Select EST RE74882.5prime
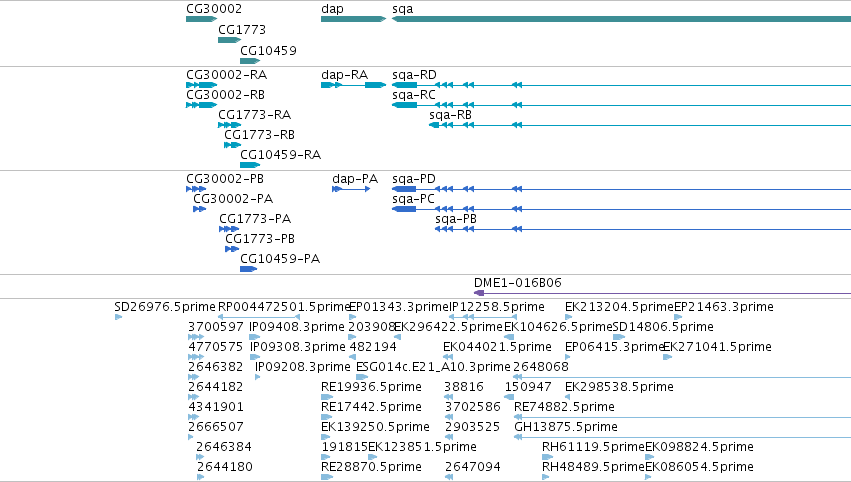Viewport: 851px width, 482px height. tap(564, 407)
